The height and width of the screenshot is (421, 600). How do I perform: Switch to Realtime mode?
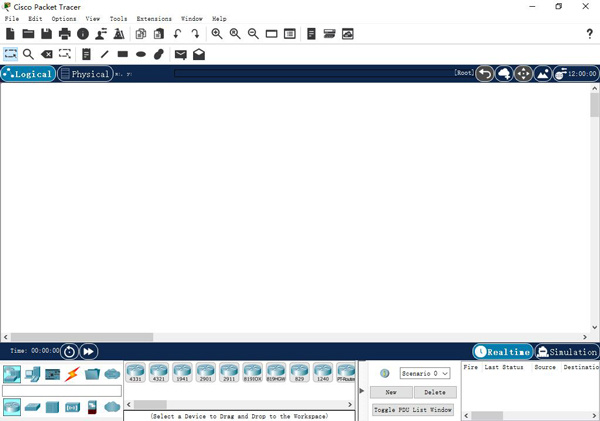click(x=502, y=352)
